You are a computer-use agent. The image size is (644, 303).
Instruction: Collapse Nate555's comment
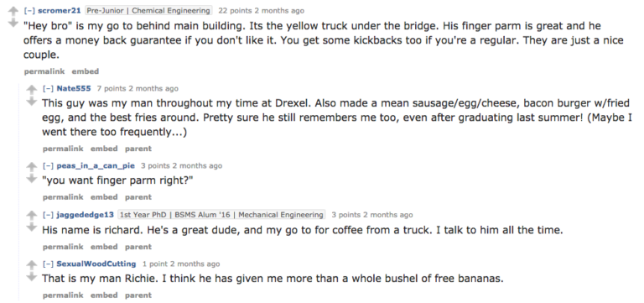(48, 88)
